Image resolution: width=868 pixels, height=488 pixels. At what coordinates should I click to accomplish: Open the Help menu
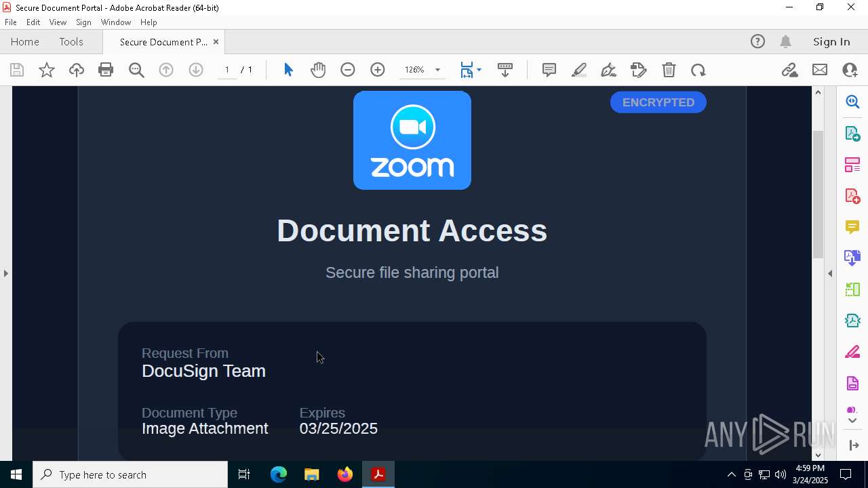pos(149,22)
